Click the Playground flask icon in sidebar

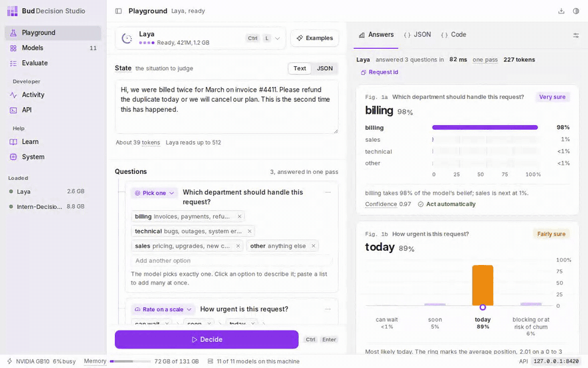pyautogui.click(x=13, y=33)
